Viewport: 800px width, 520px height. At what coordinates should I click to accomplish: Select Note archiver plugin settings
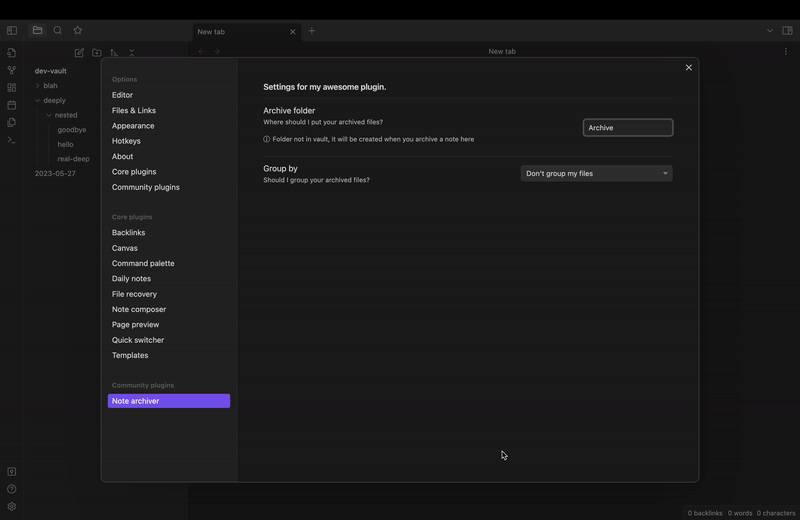coord(169,401)
